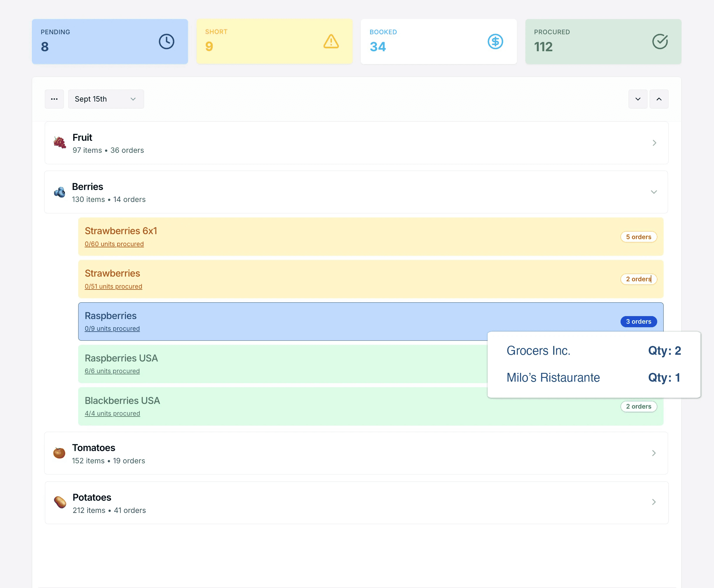
Task: Collapse all categories with up chevron button
Action: (659, 99)
